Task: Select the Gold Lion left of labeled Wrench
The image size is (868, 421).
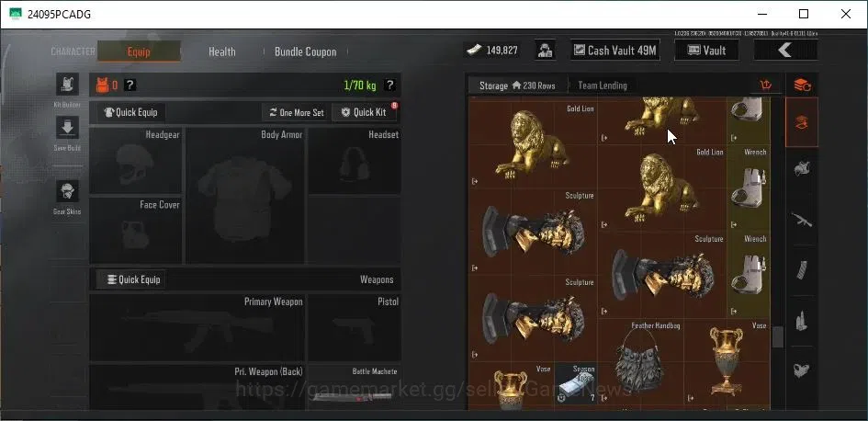Action: click(x=662, y=188)
